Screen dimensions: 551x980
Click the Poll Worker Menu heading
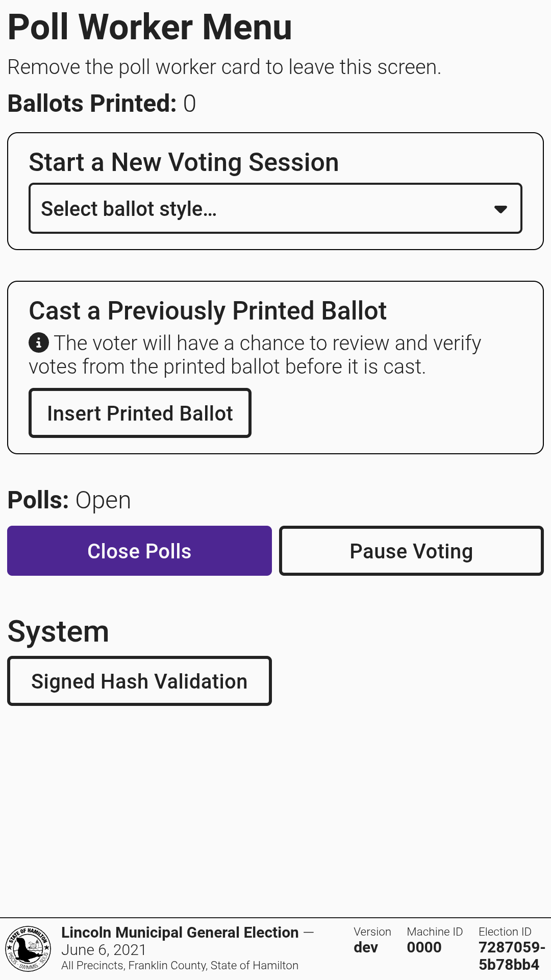pyautogui.click(x=150, y=27)
